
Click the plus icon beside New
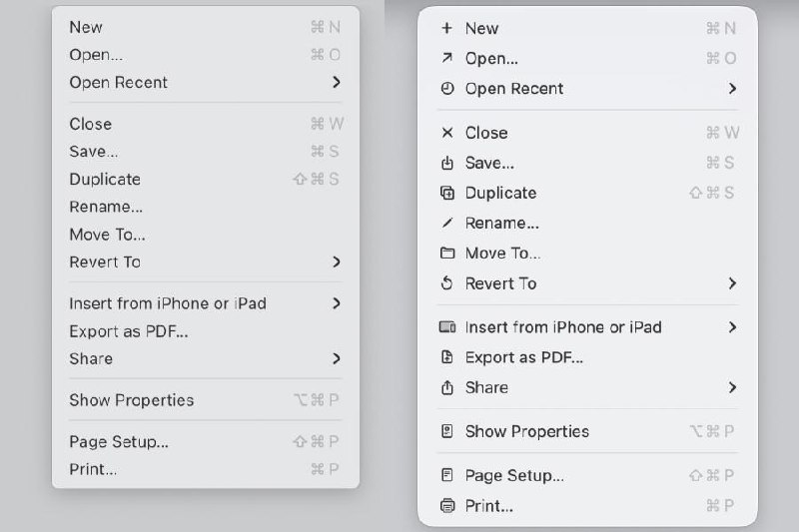coord(446,29)
